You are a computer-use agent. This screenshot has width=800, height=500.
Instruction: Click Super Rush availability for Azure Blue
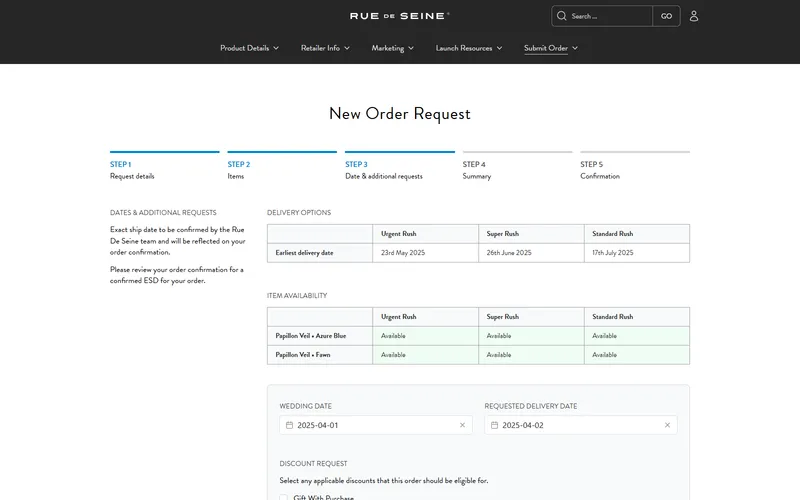[x=531, y=336]
